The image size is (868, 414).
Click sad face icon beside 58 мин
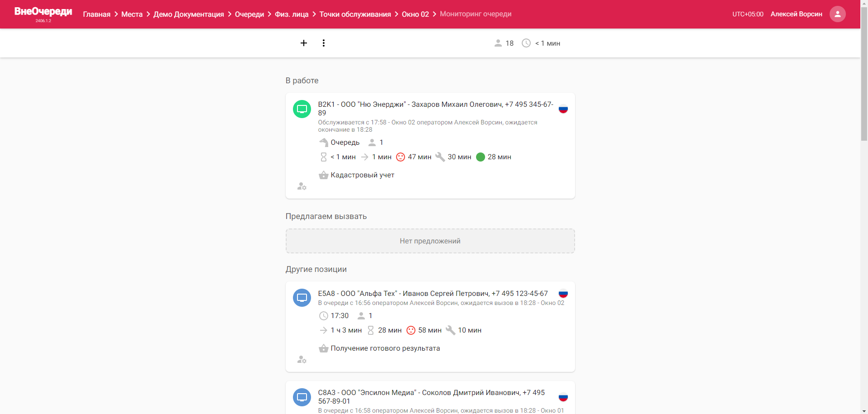pyautogui.click(x=411, y=330)
